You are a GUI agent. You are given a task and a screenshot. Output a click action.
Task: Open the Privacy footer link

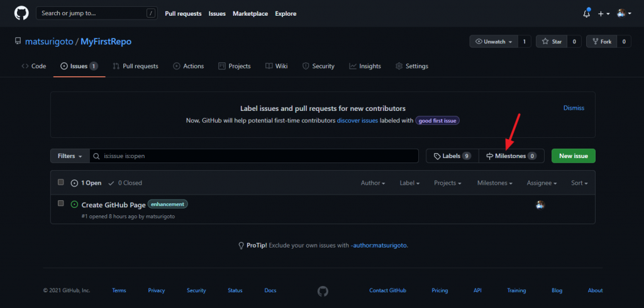[157, 290]
